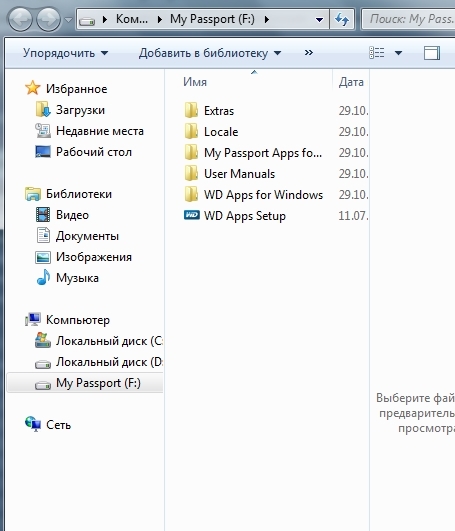
Task: Open Локальный диск (C:) drive
Action: pyautogui.click(x=109, y=341)
